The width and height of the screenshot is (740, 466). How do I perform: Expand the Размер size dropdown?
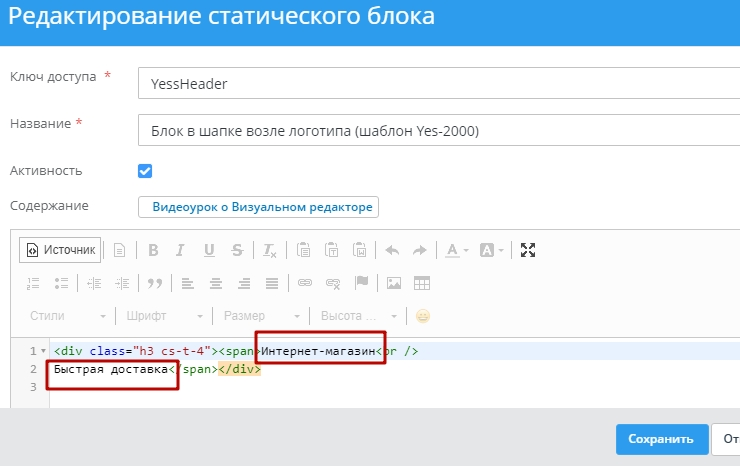click(x=262, y=316)
